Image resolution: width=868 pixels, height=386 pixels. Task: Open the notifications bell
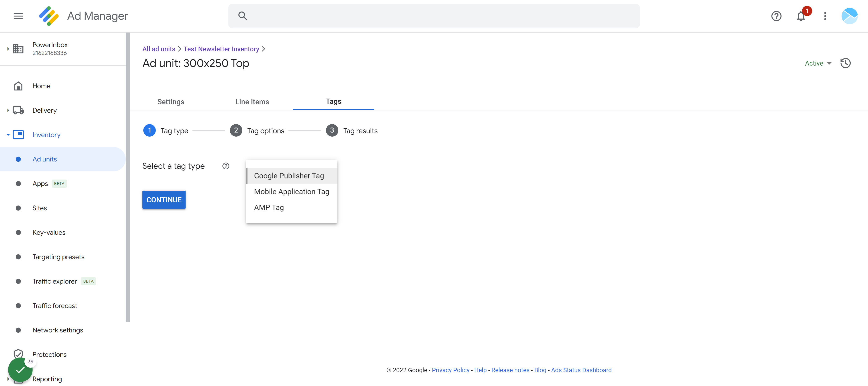pos(801,16)
